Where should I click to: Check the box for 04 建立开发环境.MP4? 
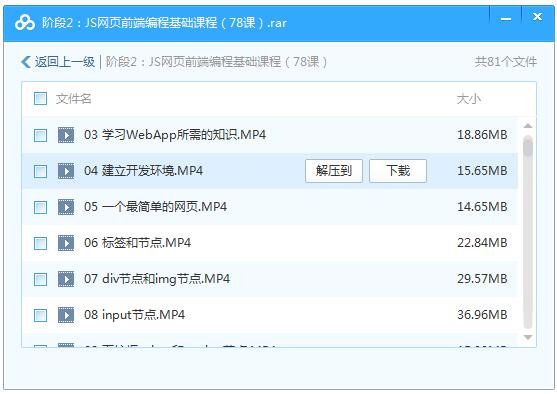[x=40, y=171]
